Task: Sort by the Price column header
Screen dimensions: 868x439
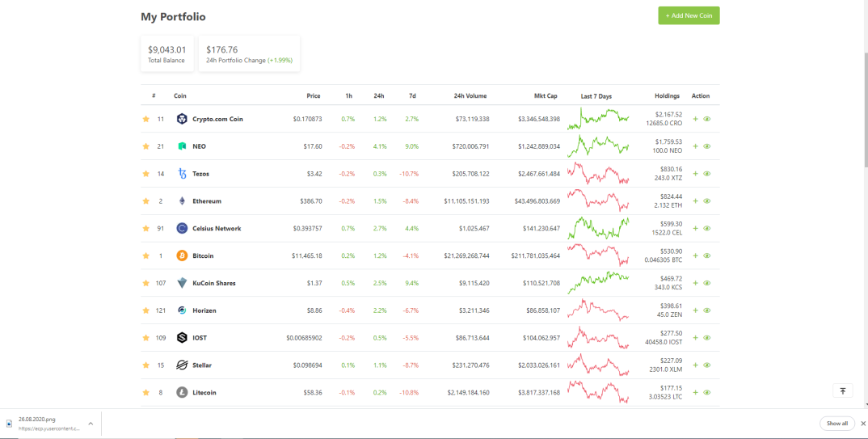Action: click(314, 95)
